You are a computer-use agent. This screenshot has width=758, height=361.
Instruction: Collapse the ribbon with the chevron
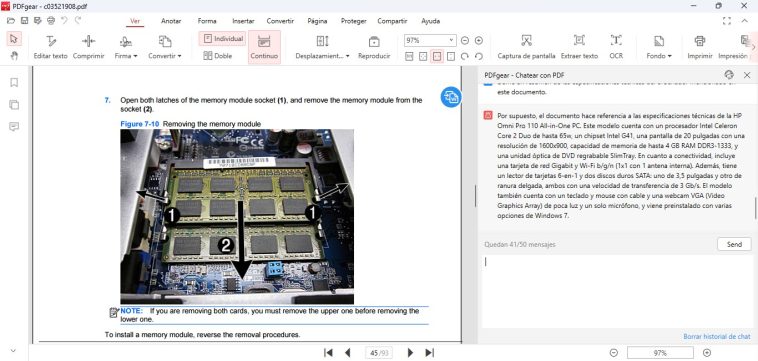pyautogui.click(x=744, y=21)
